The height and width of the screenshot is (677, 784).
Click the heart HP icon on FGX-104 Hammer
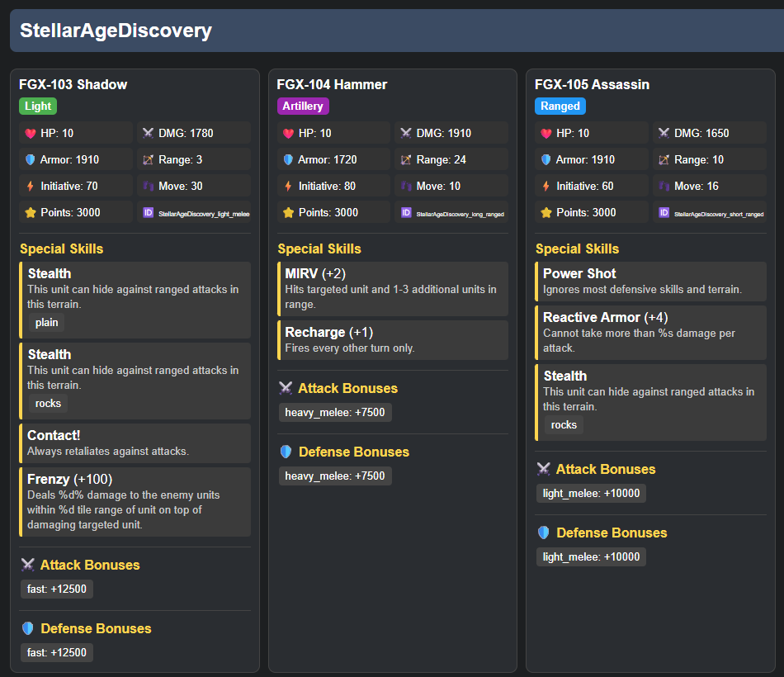click(x=289, y=133)
